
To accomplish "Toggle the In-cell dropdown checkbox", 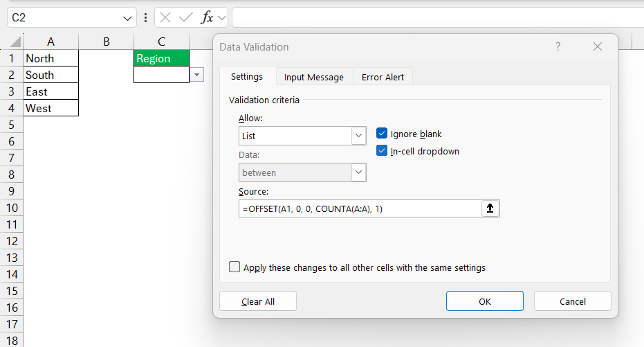I will click(x=382, y=150).
